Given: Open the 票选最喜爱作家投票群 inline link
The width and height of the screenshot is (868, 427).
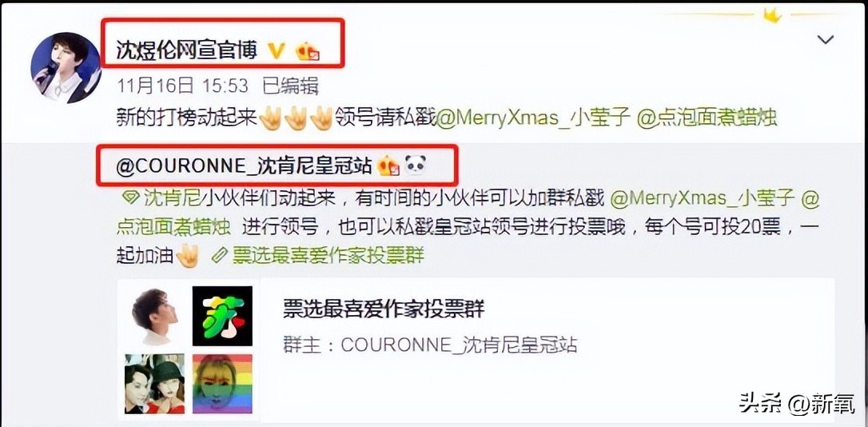Looking at the screenshot, I should [x=328, y=256].
